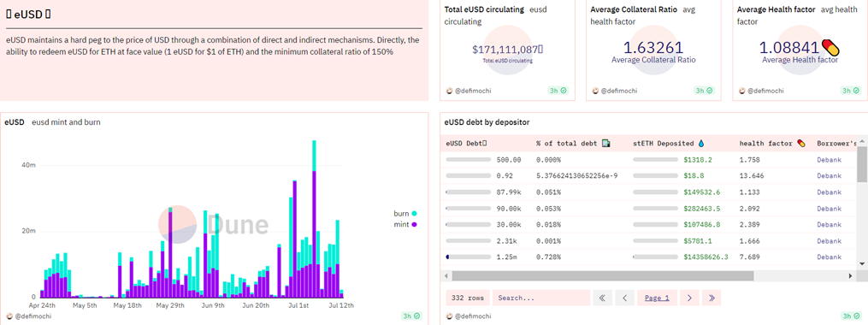
Task: Open @defimochi profile under the debt table
Action: coord(473,316)
